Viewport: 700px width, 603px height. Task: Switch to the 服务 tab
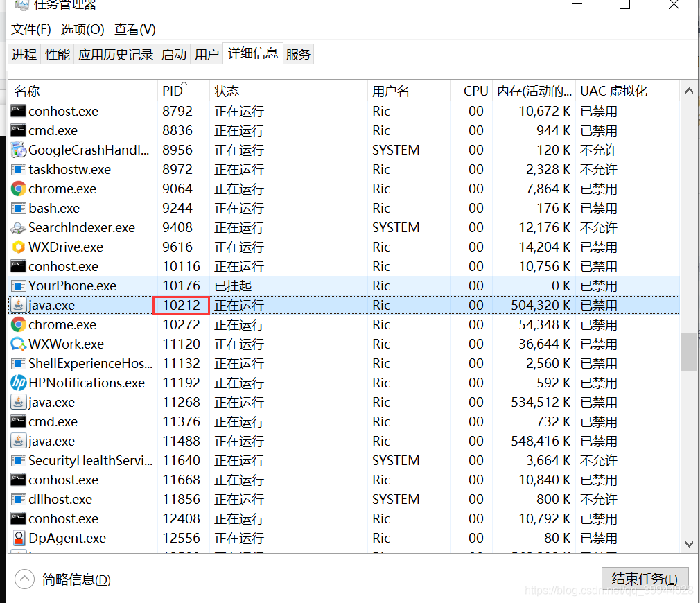pyautogui.click(x=298, y=55)
